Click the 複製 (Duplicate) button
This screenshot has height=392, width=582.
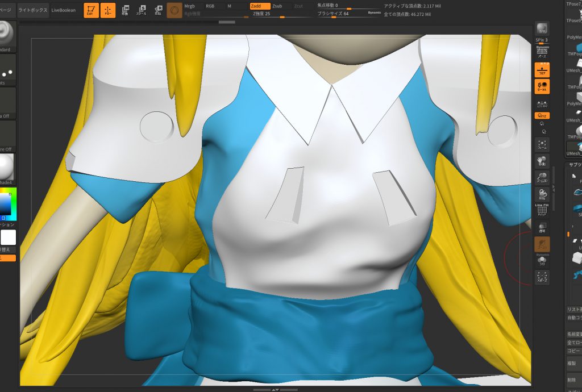coord(574,364)
